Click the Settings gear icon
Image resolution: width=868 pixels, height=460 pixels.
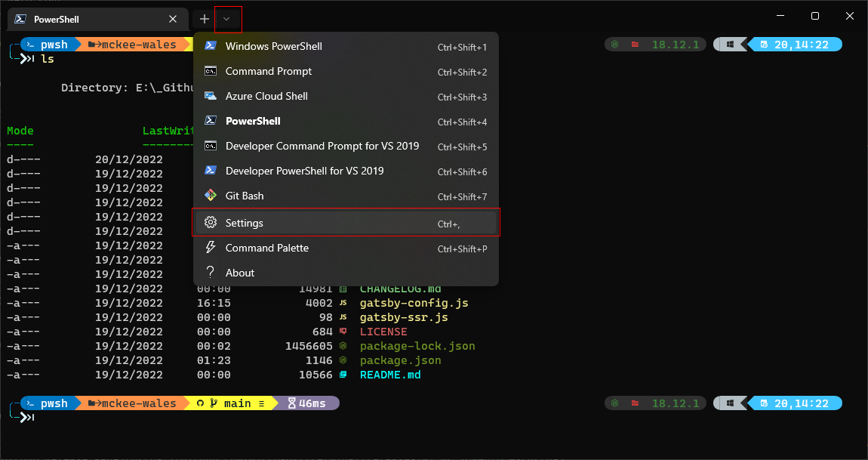(x=211, y=223)
